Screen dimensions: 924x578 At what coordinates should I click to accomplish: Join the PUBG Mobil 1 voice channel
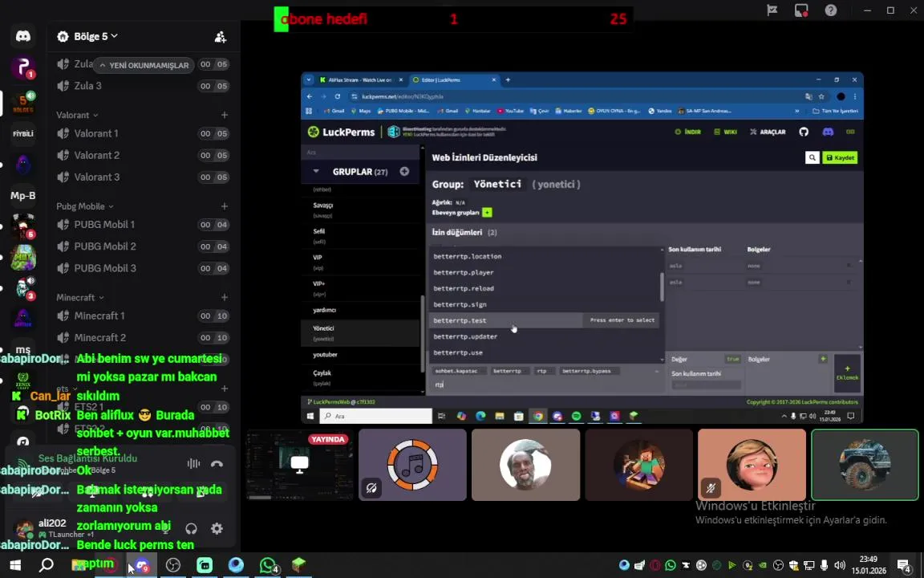pyautogui.click(x=143, y=225)
